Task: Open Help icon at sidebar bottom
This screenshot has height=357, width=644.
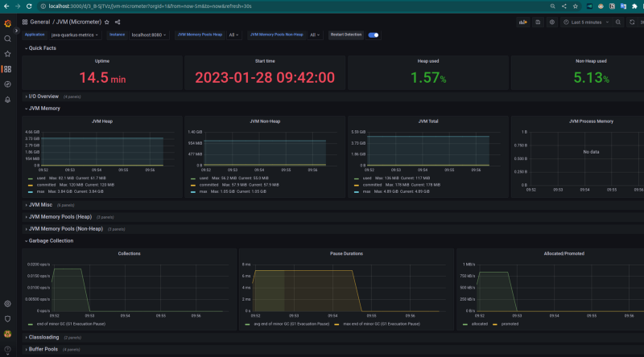Action: tap(7, 349)
